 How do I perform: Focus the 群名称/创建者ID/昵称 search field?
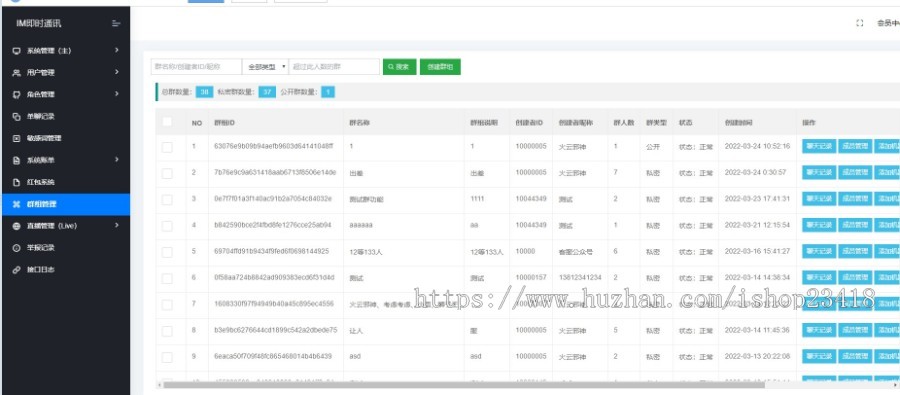coord(196,67)
